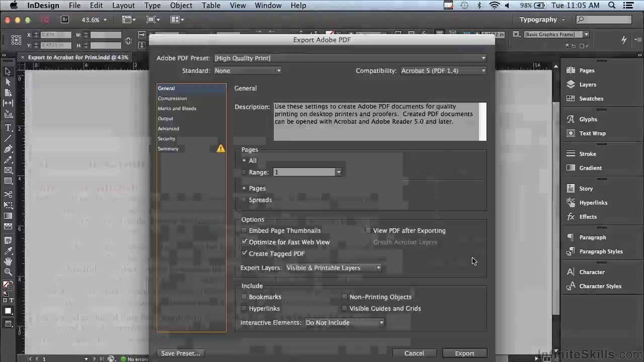Select the Gap tool
This screenshot has height=362, width=644.
(x=8, y=104)
